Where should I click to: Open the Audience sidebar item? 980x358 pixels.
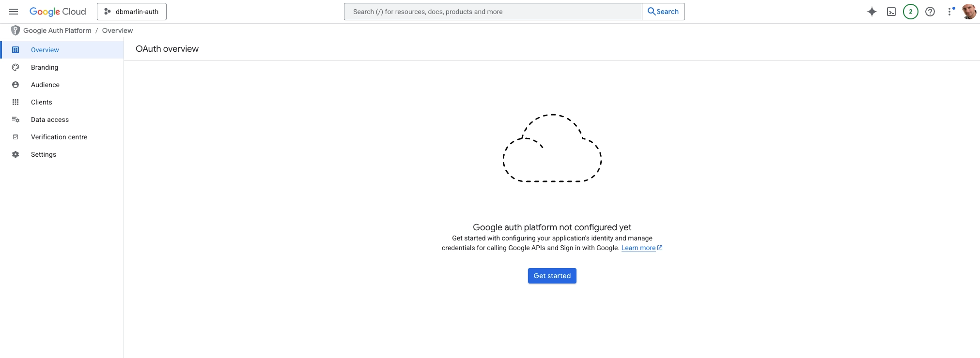click(x=62, y=85)
